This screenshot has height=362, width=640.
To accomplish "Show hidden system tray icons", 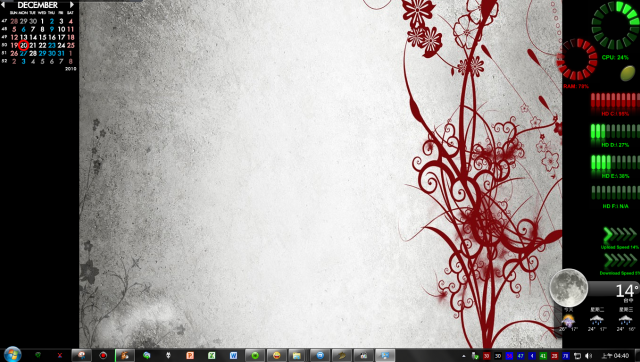I will coord(464,356).
